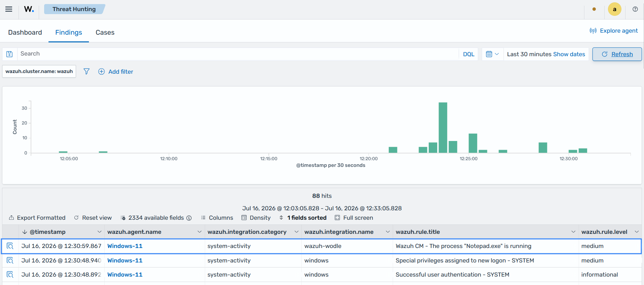
Task: Click the orange status indicator dot
Action: pyautogui.click(x=594, y=9)
